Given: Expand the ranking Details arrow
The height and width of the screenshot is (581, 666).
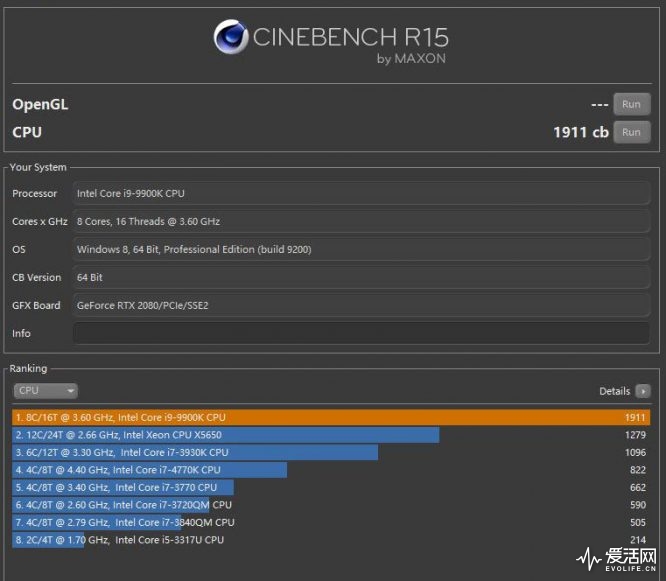Looking at the screenshot, I should pyautogui.click(x=643, y=391).
